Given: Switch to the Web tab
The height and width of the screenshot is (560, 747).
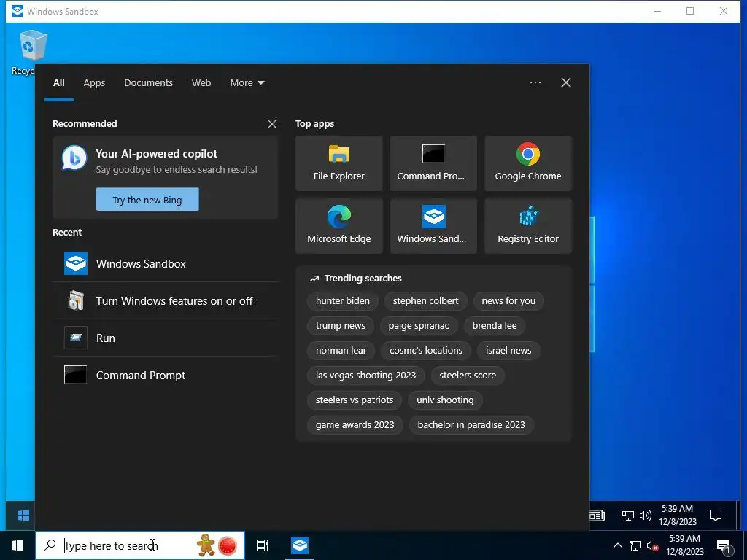Looking at the screenshot, I should pos(201,83).
